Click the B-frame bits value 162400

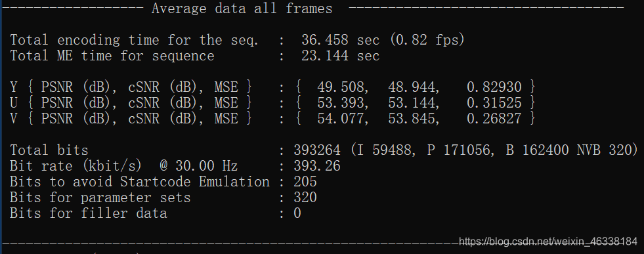546,150
